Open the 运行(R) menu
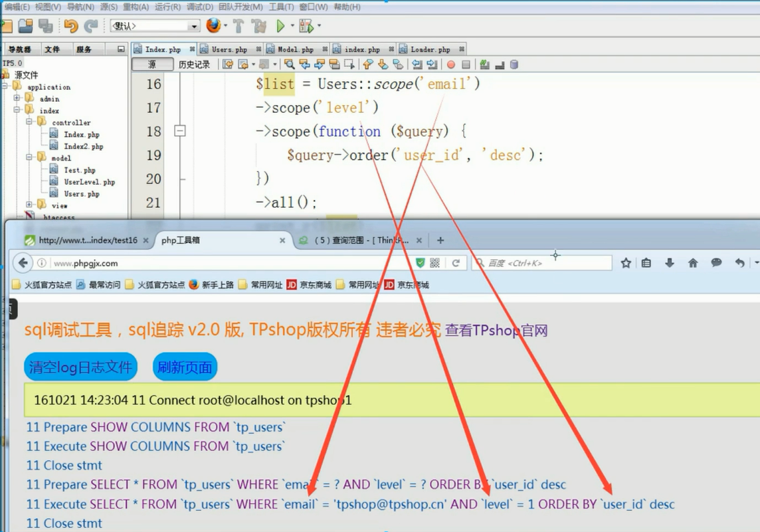 coord(167,7)
